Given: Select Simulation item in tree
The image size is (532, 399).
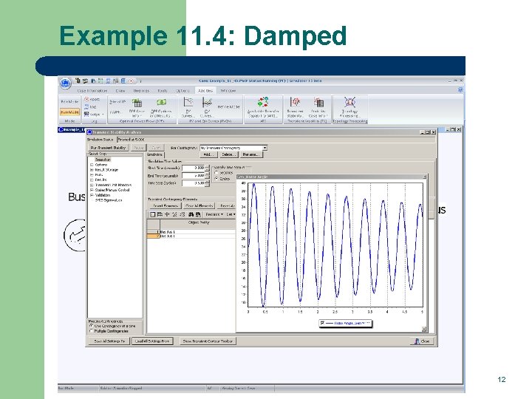Looking at the screenshot, I should click(103, 160).
